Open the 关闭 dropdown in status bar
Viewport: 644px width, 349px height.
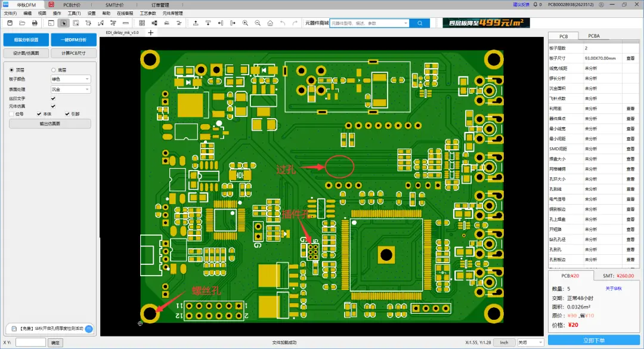pos(530,342)
